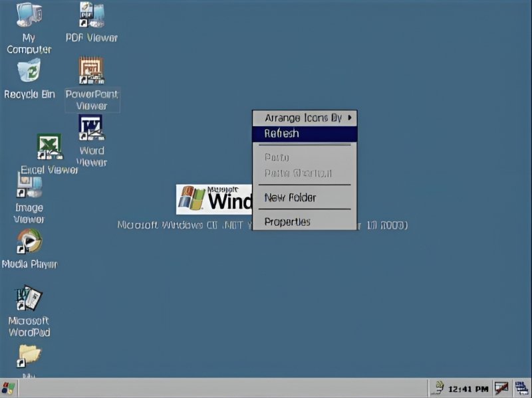Click the Word Viewer desktop shortcut
This screenshot has width=532, height=398.
pyautogui.click(x=92, y=128)
